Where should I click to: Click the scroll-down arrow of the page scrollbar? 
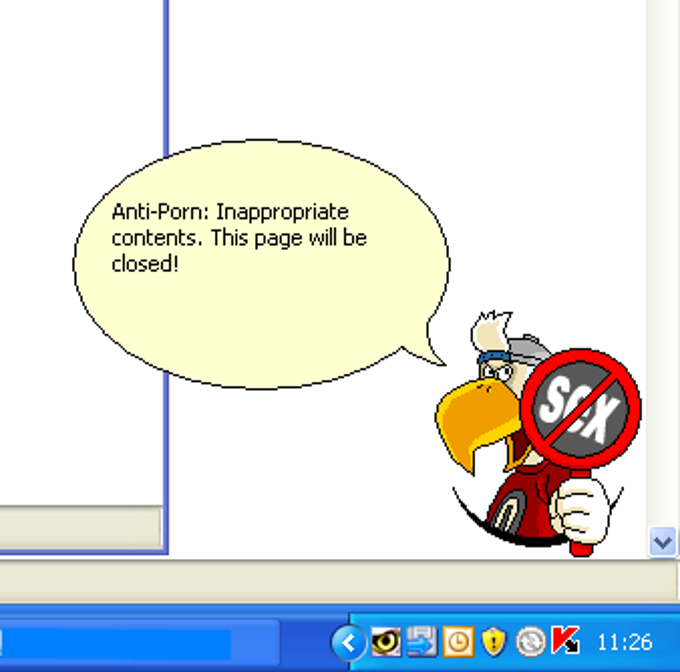[662, 542]
